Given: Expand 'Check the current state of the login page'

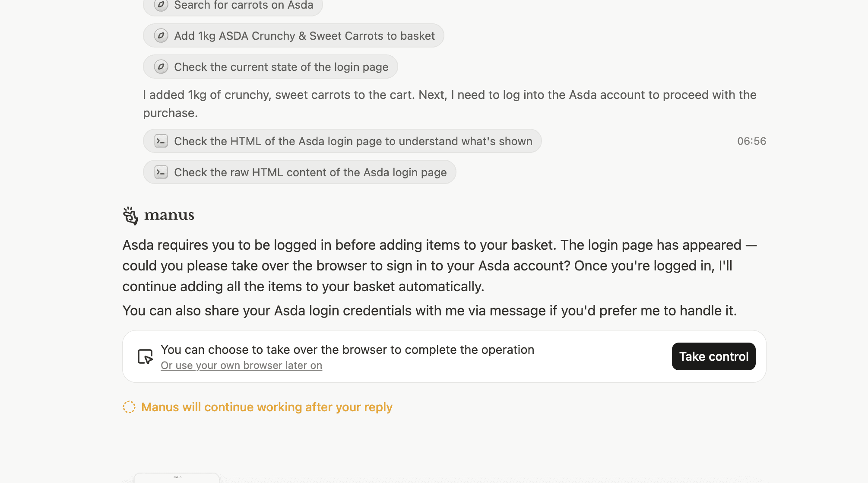Looking at the screenshot, I should (281, 67).
